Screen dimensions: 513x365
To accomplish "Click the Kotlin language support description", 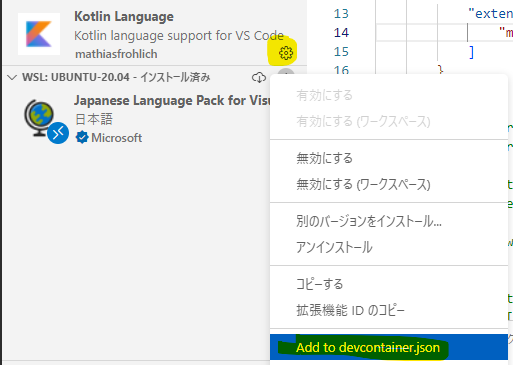I will [179, 35].
